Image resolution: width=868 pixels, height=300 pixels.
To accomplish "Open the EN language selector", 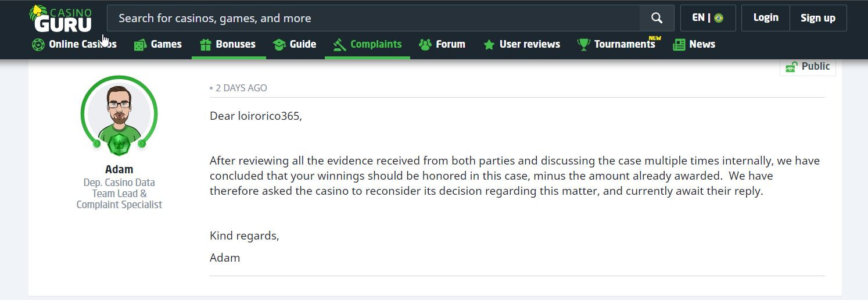I will click(708, 18).
